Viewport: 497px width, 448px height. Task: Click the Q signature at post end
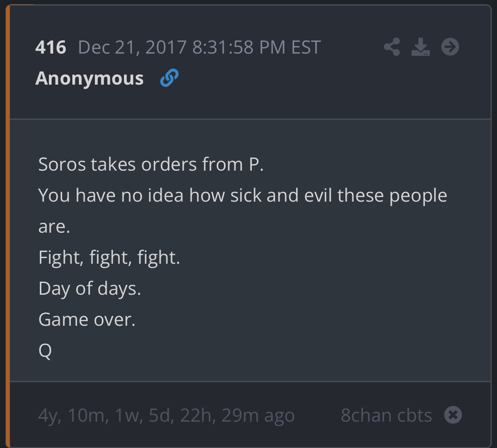click(x=45, y=351)
